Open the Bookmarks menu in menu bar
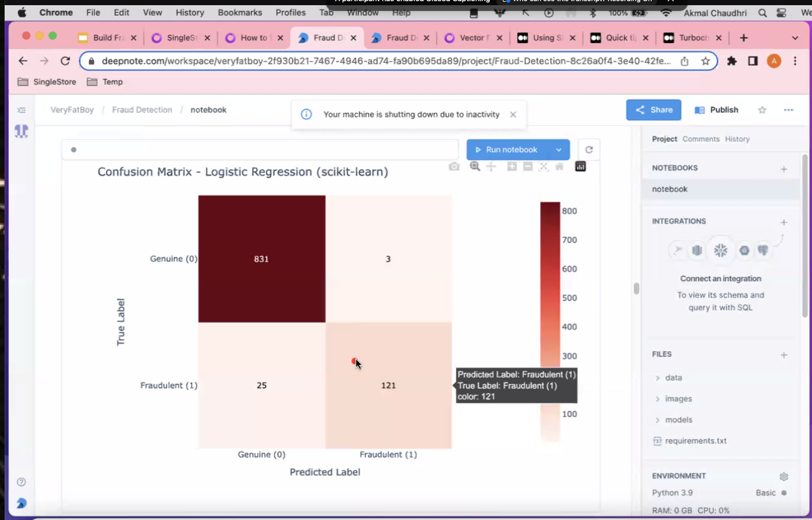812x520 pixels. tap(240, 13)
